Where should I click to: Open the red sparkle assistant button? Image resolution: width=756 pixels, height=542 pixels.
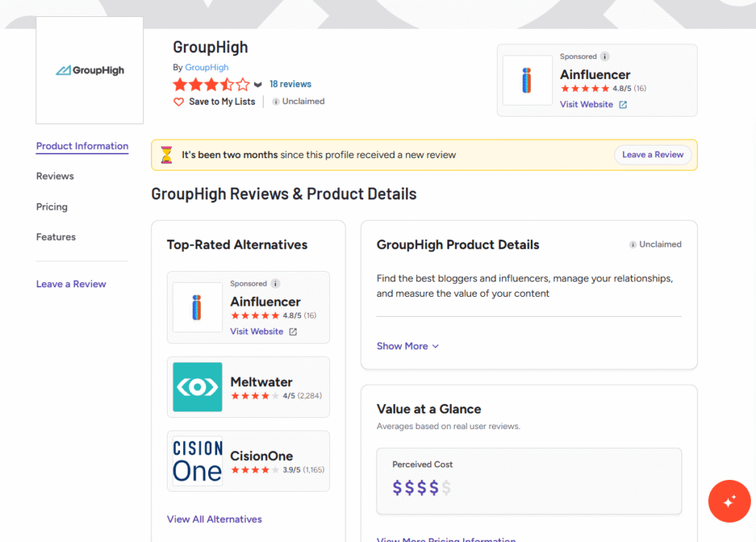[x=729, y=501]
